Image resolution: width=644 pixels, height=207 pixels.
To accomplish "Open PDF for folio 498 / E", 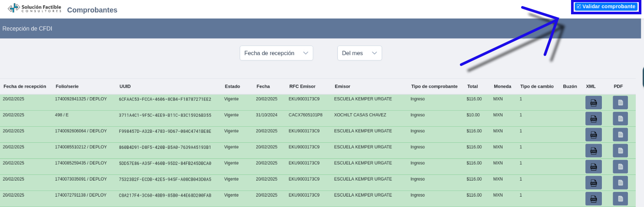I will pyautogui.click(x=620, y=118).
